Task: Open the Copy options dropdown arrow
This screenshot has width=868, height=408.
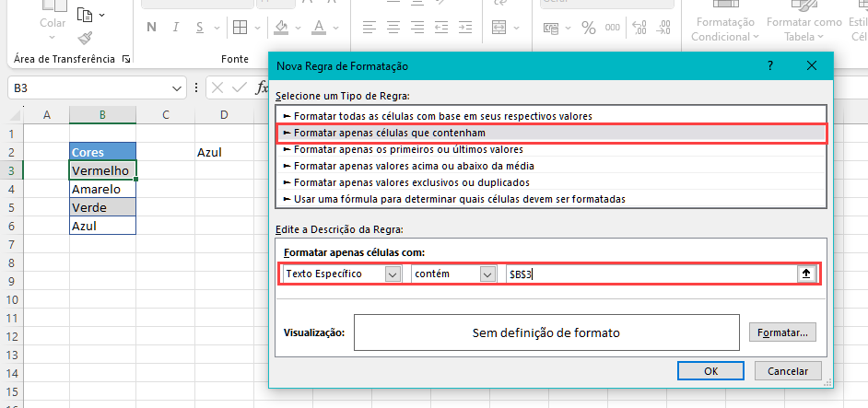Action: coord(101,15)
